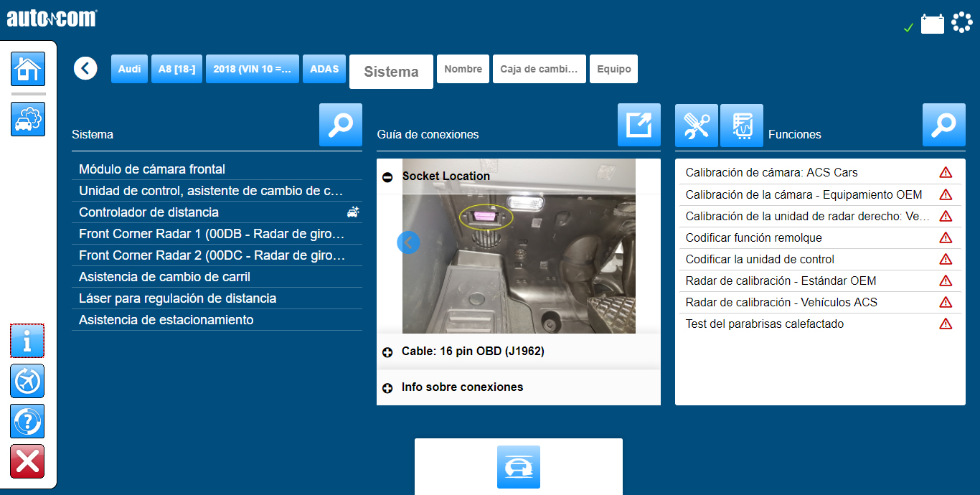Search in the Sistema panel
The image size is (980, 495).
[341, 125]
